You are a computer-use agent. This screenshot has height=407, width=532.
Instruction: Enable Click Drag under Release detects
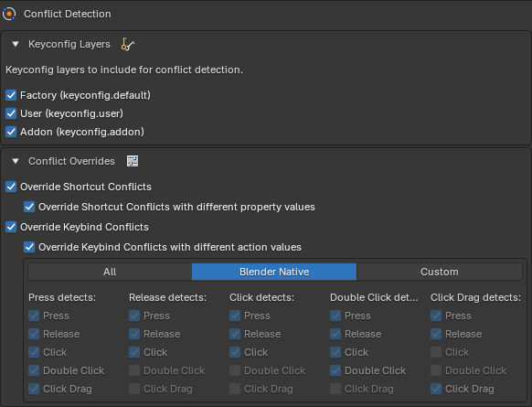tap(134, 389)
